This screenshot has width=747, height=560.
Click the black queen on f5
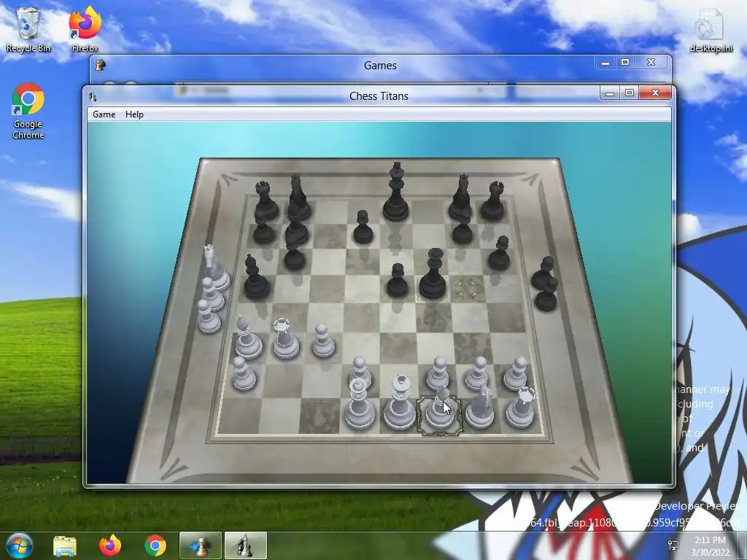point(433,275)
